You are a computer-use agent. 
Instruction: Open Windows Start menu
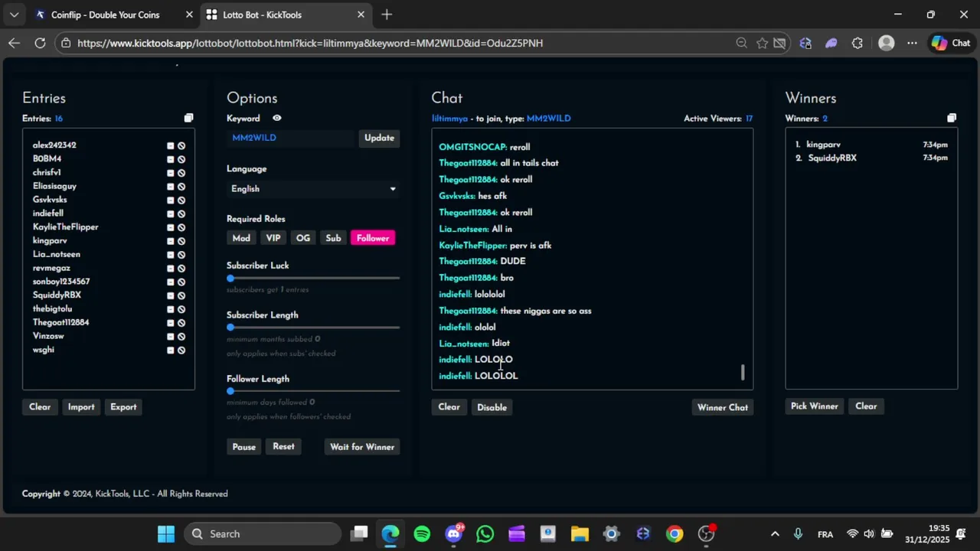pos(166,534)
